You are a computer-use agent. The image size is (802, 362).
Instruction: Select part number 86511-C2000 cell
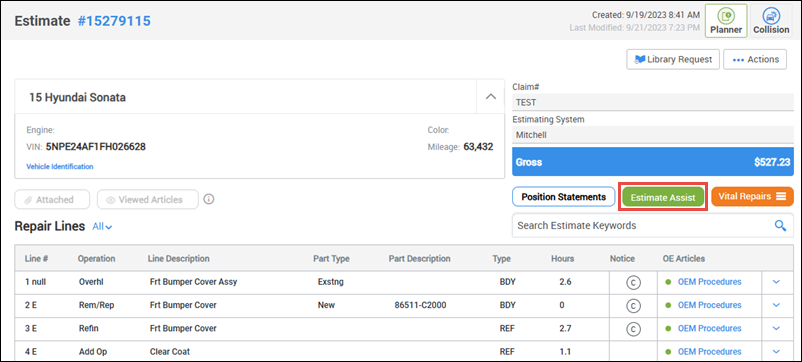[x=420, y=305]
